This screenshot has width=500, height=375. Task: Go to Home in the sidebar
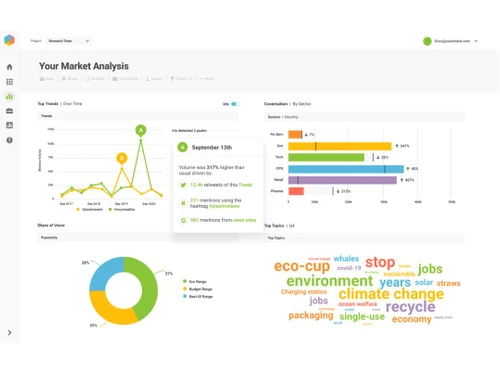(10, 67)
